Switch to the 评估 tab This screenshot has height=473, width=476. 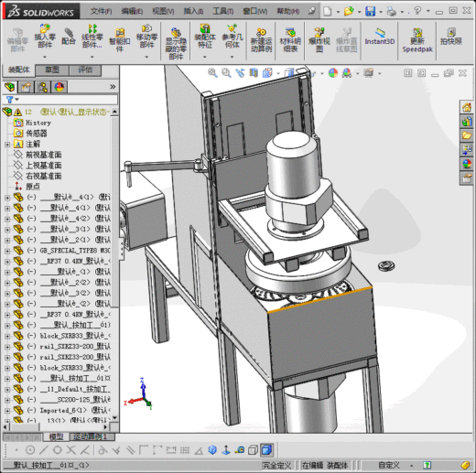click(85, 70)
